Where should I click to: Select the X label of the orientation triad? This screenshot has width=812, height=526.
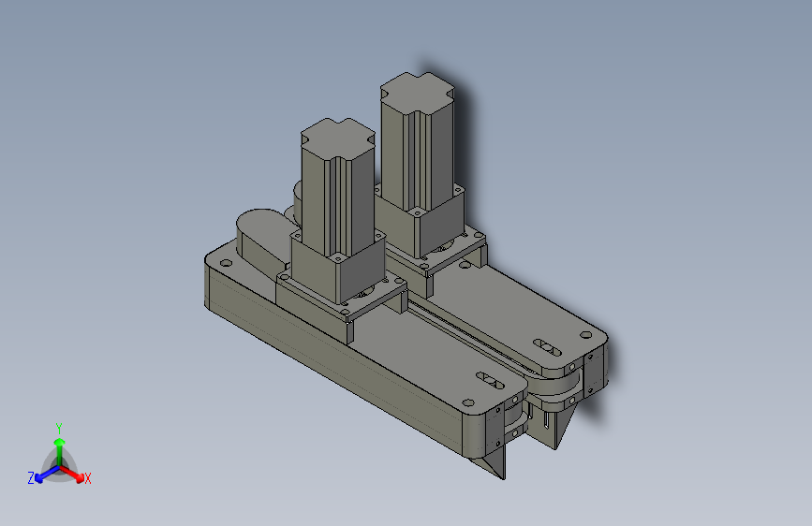(x=87, y=479)
